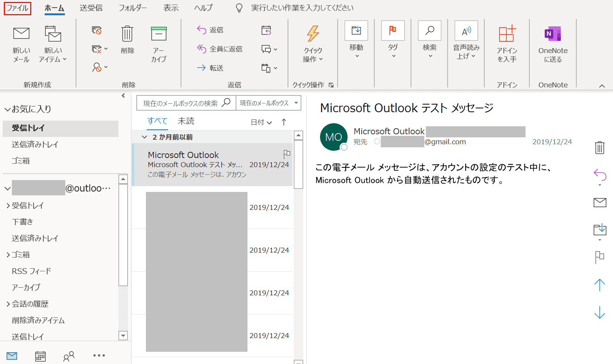Open the Help ribbon tab

coord(203,8)
